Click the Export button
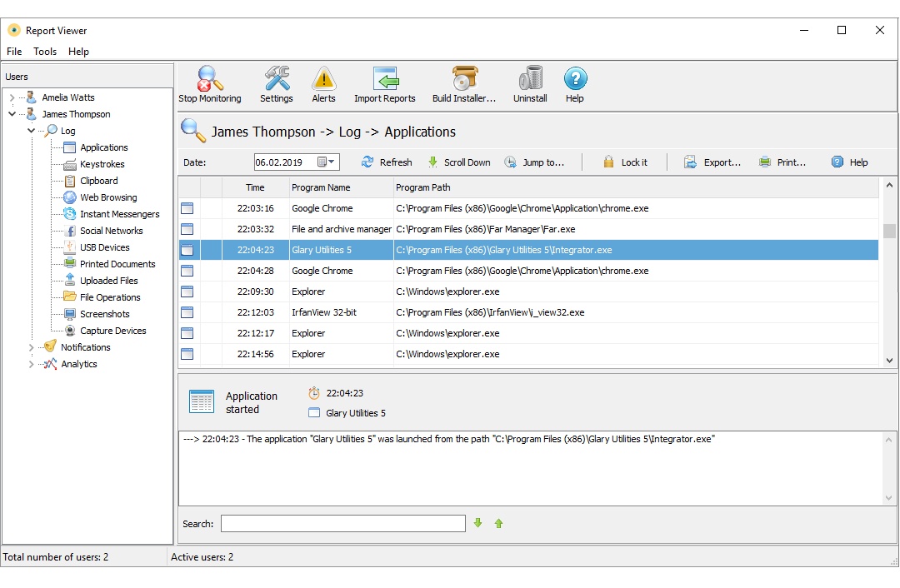 pos(712,162)
